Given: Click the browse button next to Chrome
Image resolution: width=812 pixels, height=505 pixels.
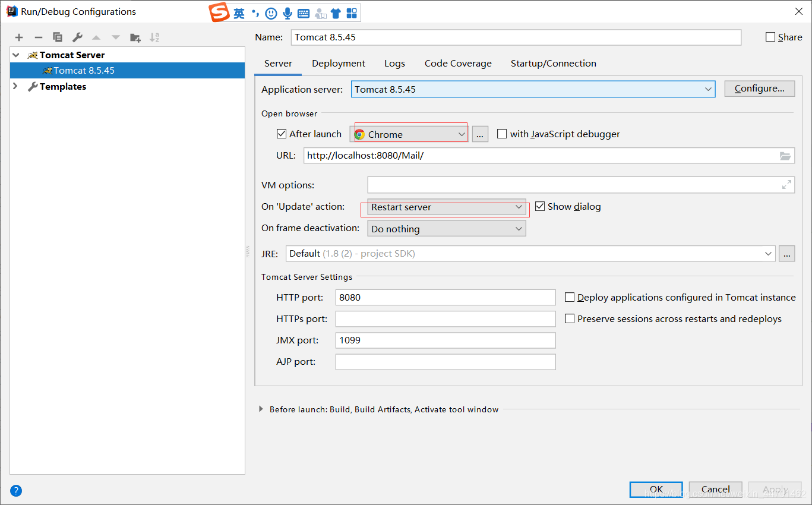Looking at the screenshot, I should click(480, 134).
